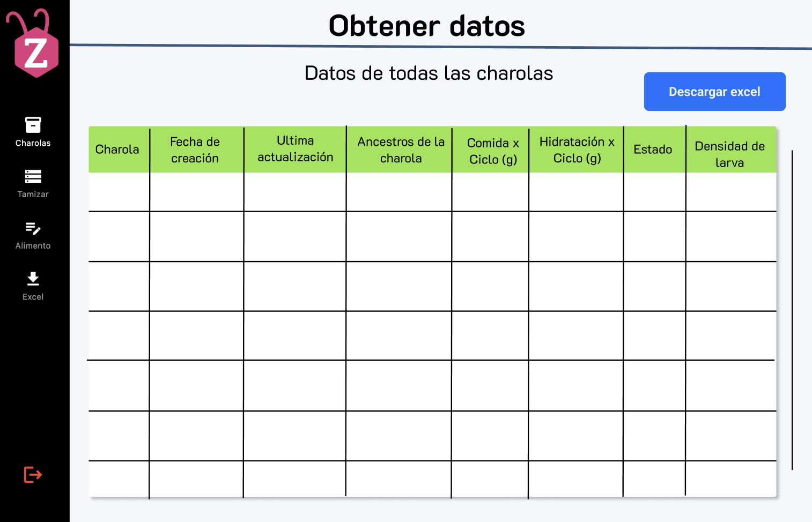Select the Excel sidebar label
812x522 pixels.
pos(33,297)
